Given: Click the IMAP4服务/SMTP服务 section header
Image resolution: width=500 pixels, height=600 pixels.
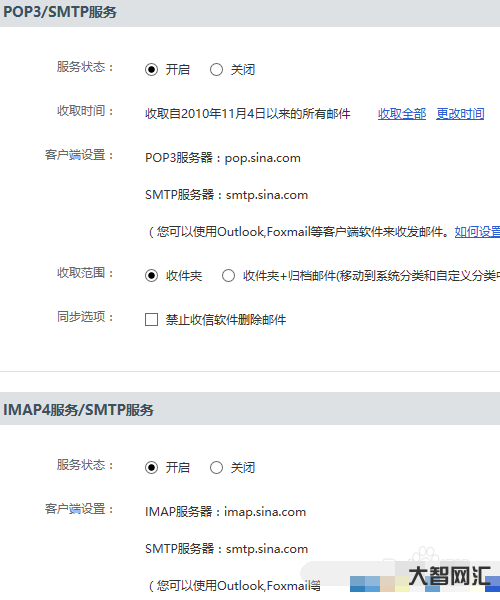Looking at the screenshot, I should click(x=78, y=410).
